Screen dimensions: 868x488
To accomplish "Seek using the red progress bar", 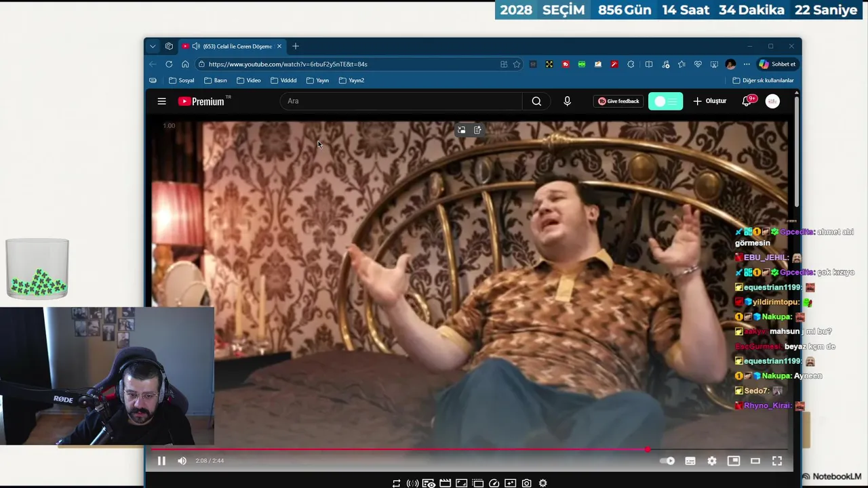I will pyautogui.click(x=469, y=449).
